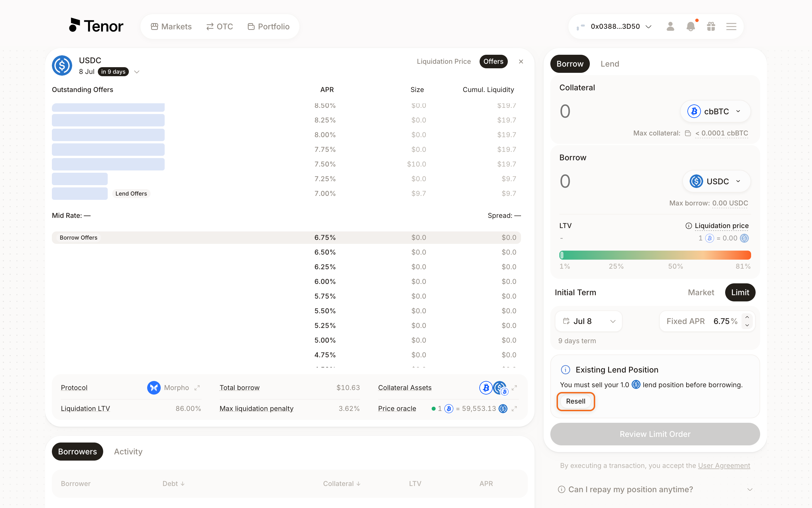Click the Protocol label
812x508 pixels.
tap(74, 388)
